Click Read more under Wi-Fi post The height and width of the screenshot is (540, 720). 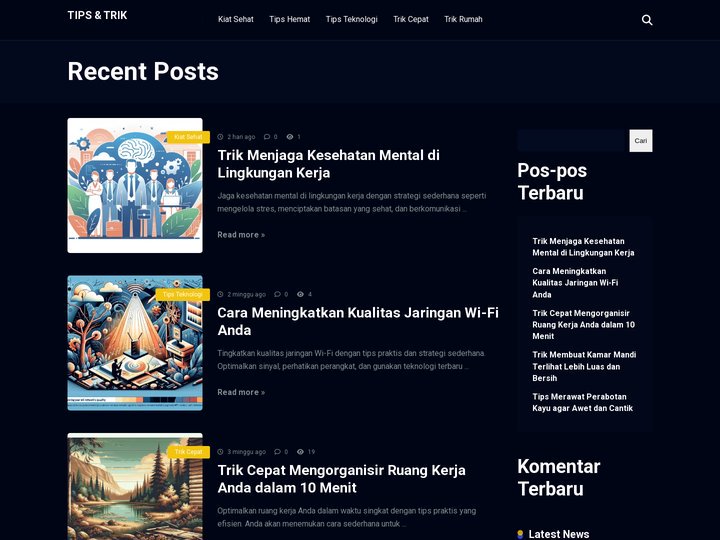[x=241, y=392]
